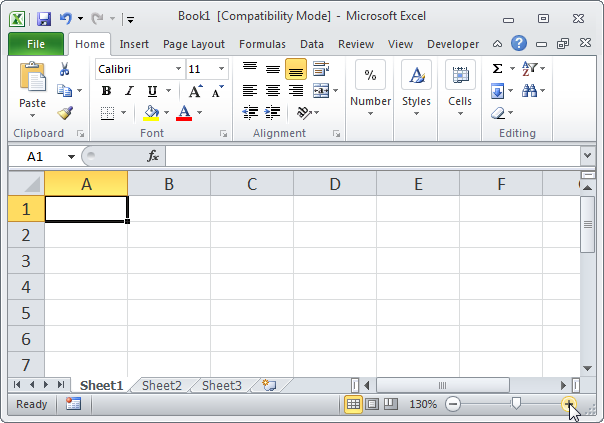This screenshot has width=604, height=423.
Task: Open the Styles group dropdown
Action: coord(416,114)
